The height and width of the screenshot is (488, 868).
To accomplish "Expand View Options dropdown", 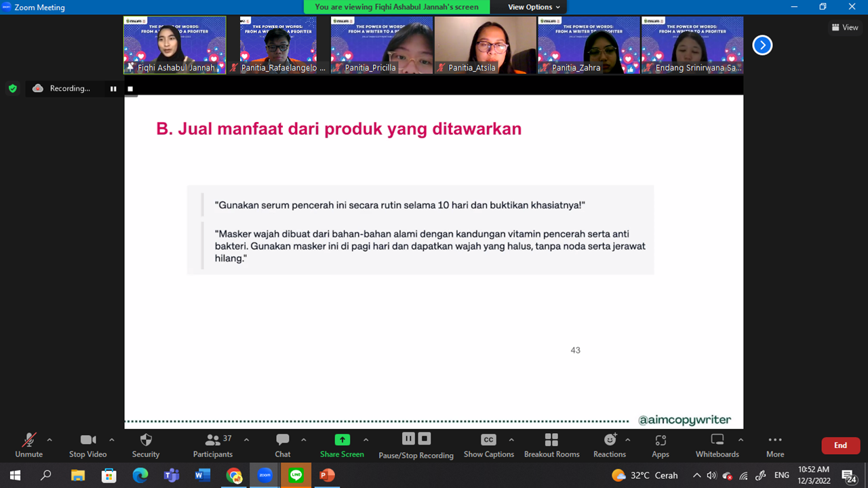I will coord(534,7).
